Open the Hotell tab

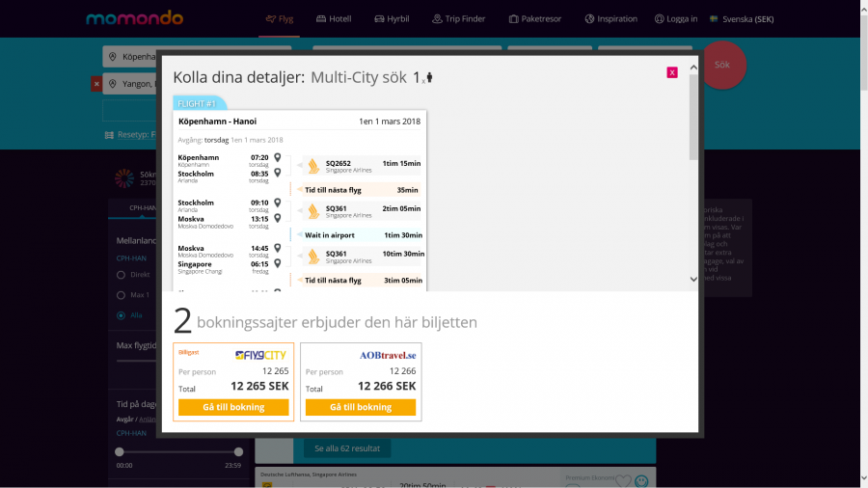(x=334, y=18)
